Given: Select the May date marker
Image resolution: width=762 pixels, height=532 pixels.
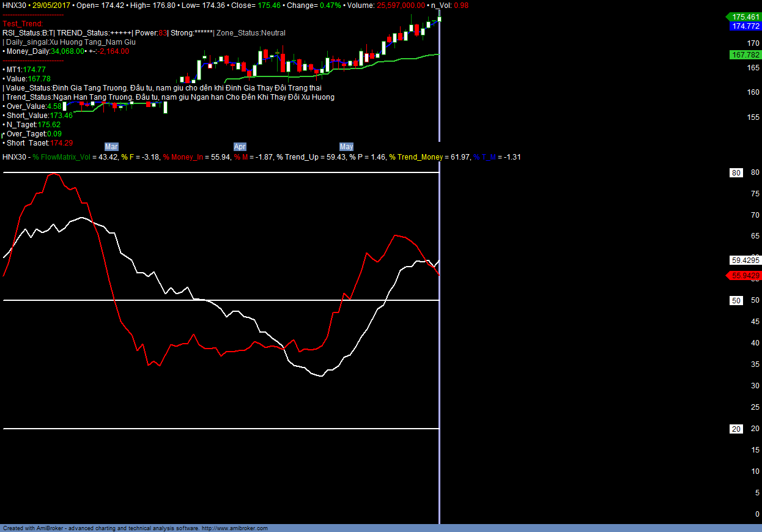Looking at the screenshot, I should pos(346,147).
